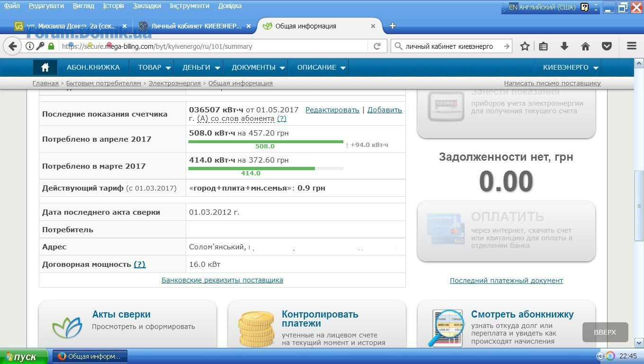Open a new browser tab with the plus

(x=392, y=26)
